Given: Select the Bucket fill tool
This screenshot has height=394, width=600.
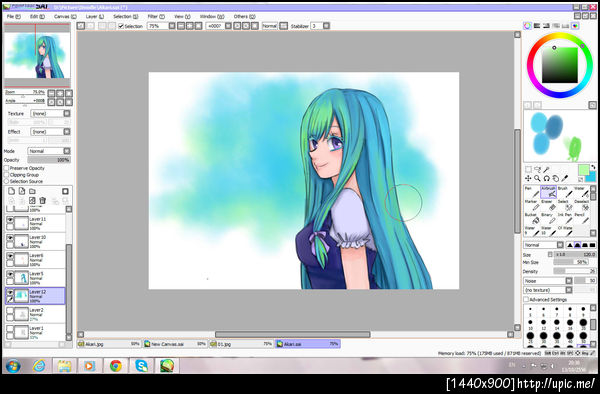Looking at the screenshot, I should coord(531,218).
